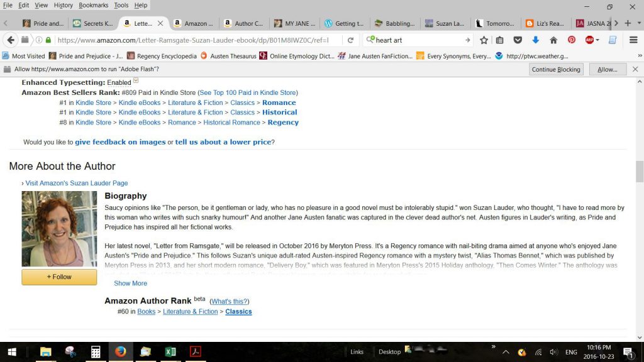
Task: Open the File menu
Action: point(8,5)
